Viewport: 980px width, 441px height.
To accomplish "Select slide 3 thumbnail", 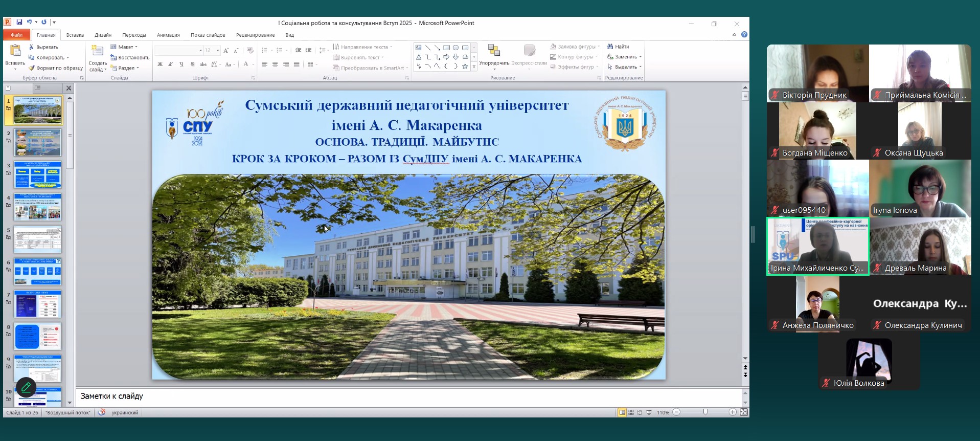I will click(x=38, y=174).
